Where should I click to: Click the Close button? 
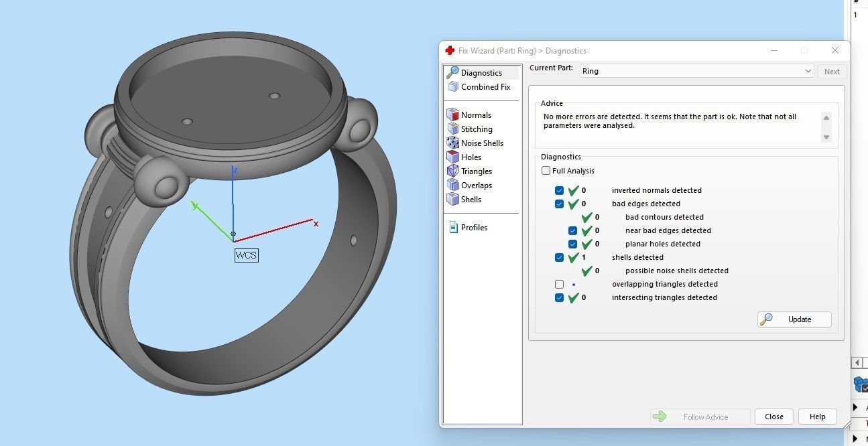coord(774,417)
